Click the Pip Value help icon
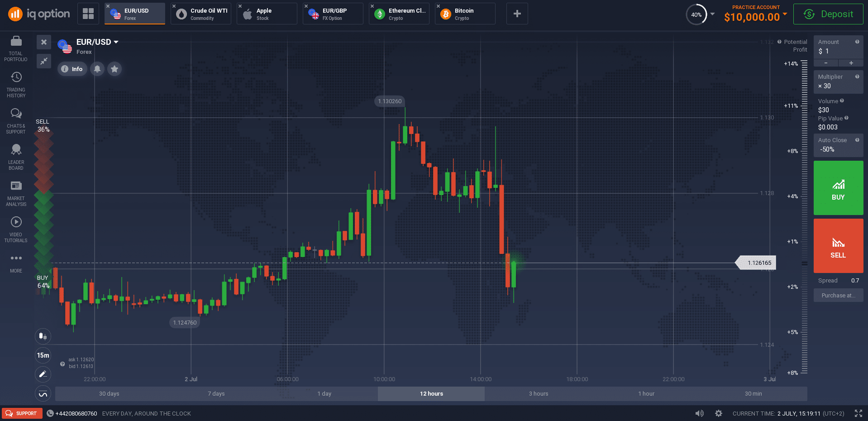This screenshot has height=421, width=868. pos(846,118)
